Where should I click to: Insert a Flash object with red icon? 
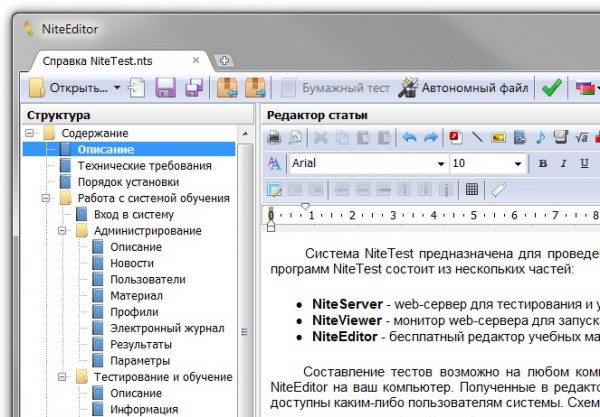click(456, 137)
